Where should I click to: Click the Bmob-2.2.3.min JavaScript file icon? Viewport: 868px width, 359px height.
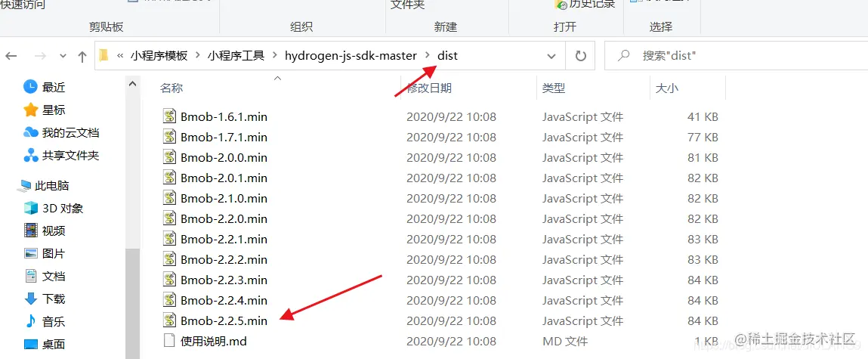pyautogui.click(x=169, y=280)
